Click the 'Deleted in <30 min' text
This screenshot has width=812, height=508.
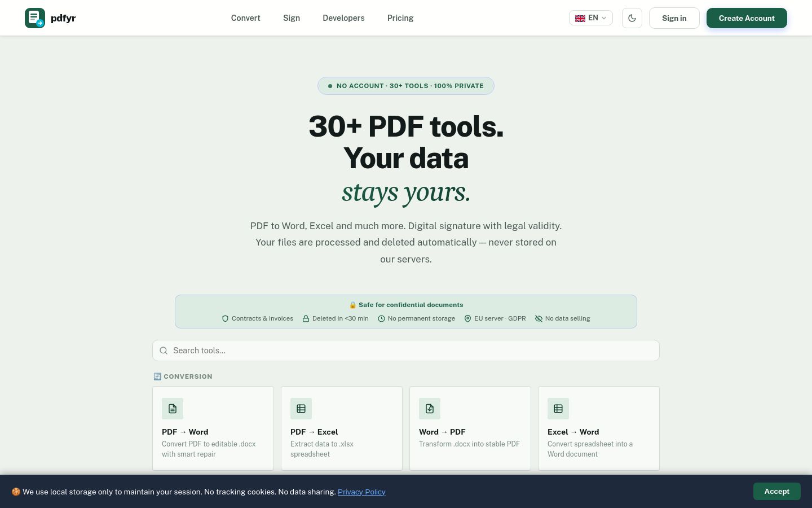click(x=340, y=318)
